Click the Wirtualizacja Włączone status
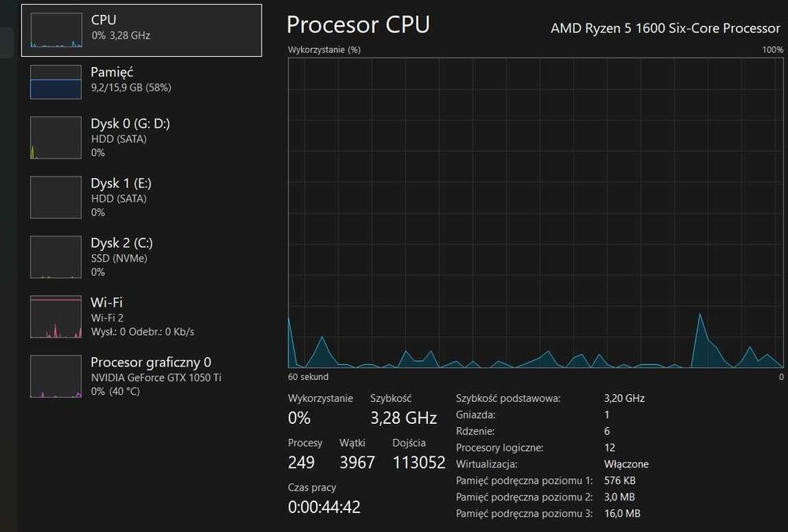 [626, 464]
